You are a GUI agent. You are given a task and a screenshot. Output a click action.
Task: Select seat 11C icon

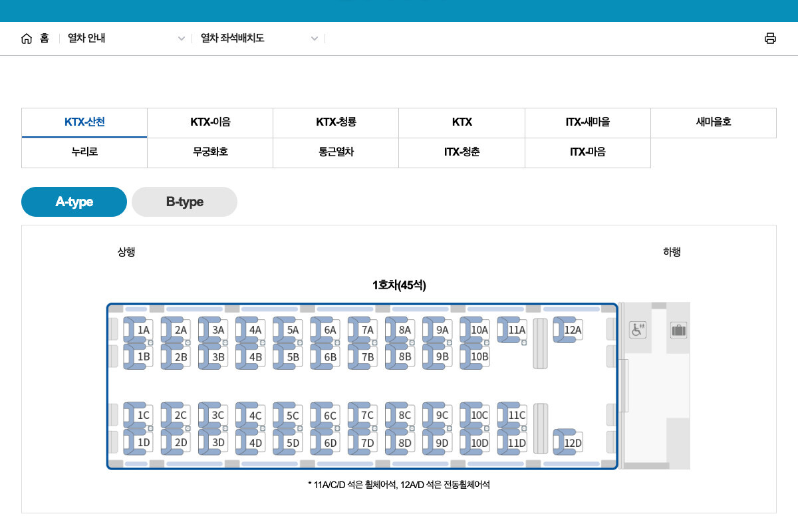[x=512, y=414]
